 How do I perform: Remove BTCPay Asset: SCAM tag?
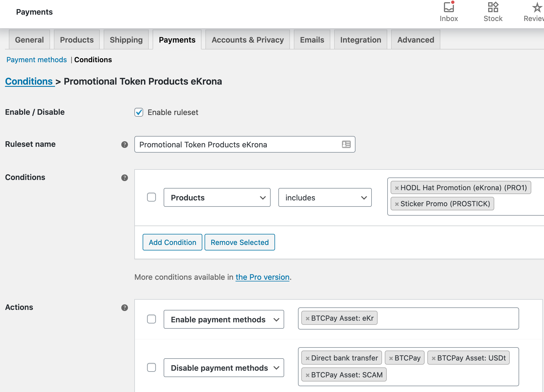tap(307, 375)
